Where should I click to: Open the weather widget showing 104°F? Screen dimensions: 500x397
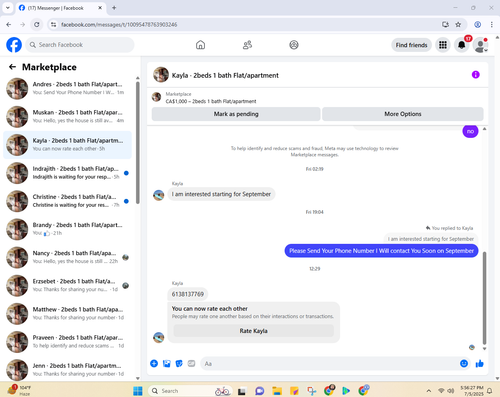click(19, 390)
